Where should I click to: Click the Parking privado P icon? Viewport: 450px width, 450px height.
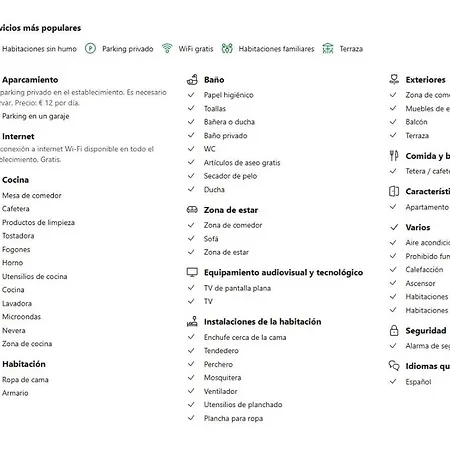(90, 49)
